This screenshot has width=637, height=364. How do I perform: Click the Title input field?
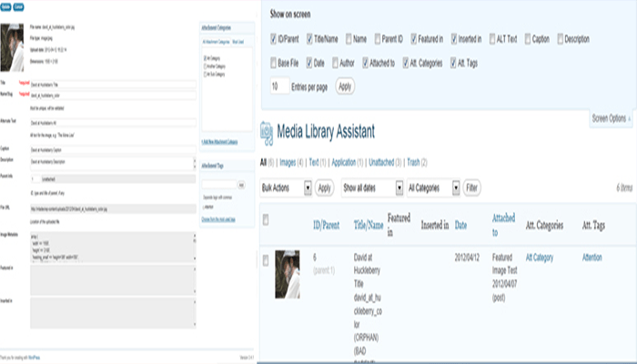tap(113, 85)
